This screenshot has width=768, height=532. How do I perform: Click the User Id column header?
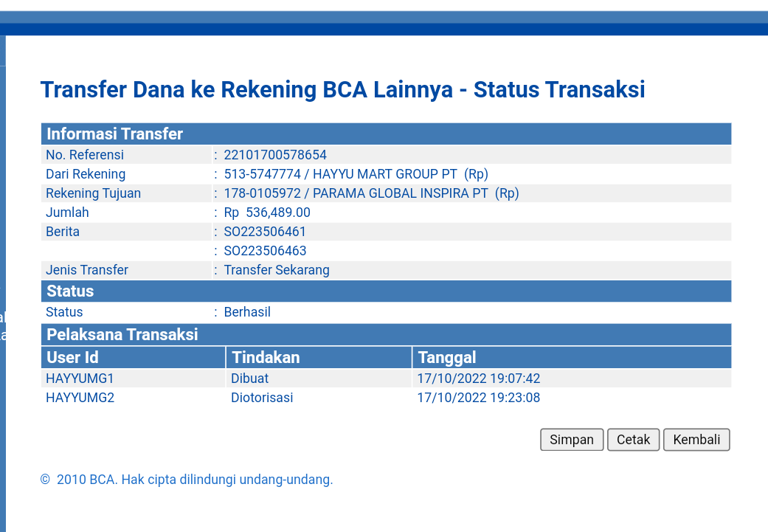coord(72,358)
